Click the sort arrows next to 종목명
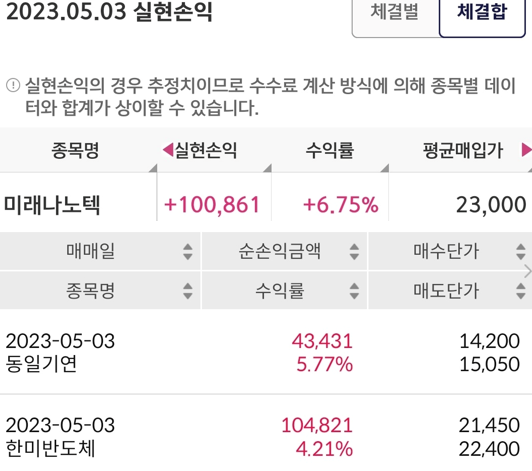 click(x=188, y=291)
